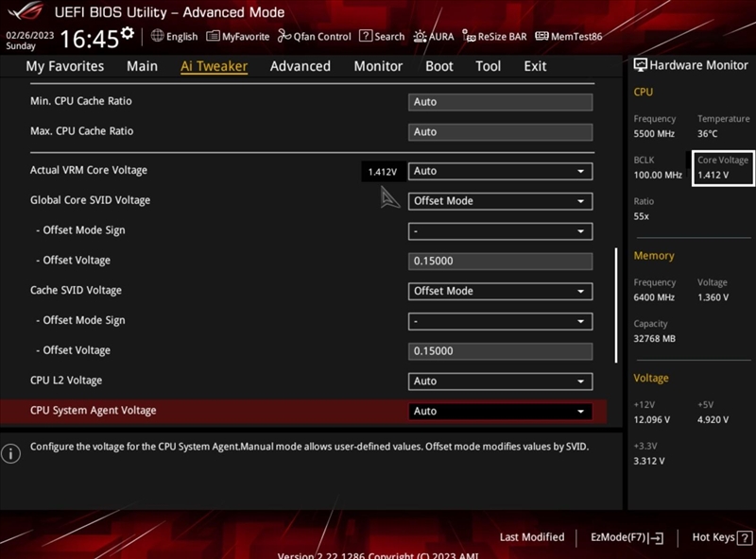Select the Actual VRM Core Voltage label
The height and width of the screenshot is (559, 756).
coord(89,170)
